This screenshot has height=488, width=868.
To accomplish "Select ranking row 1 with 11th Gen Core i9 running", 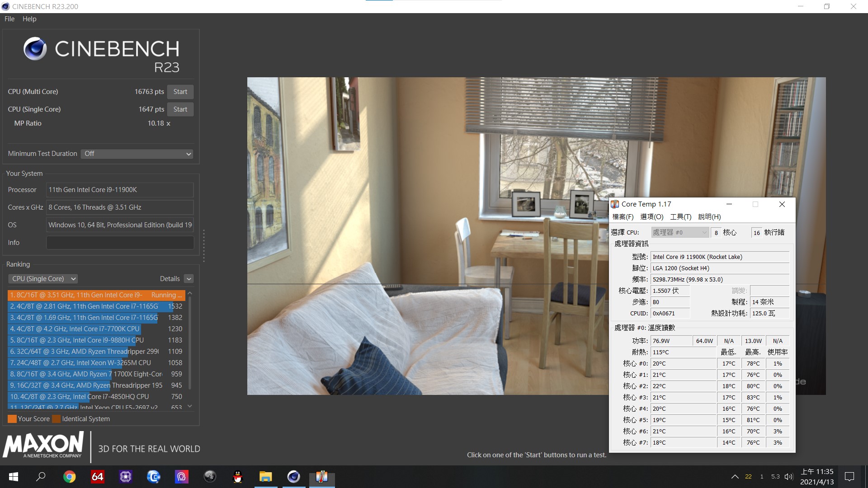I will [x=96, y=295].
